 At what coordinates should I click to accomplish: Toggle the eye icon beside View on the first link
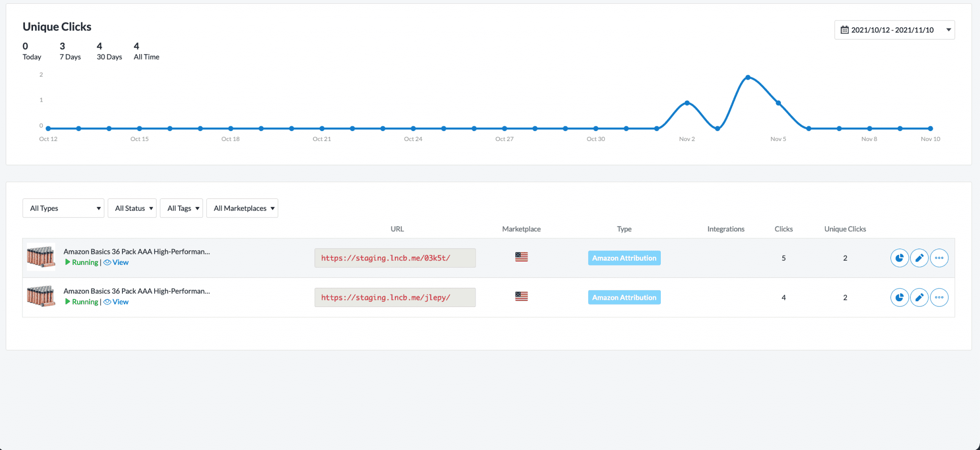coord(107,262)
